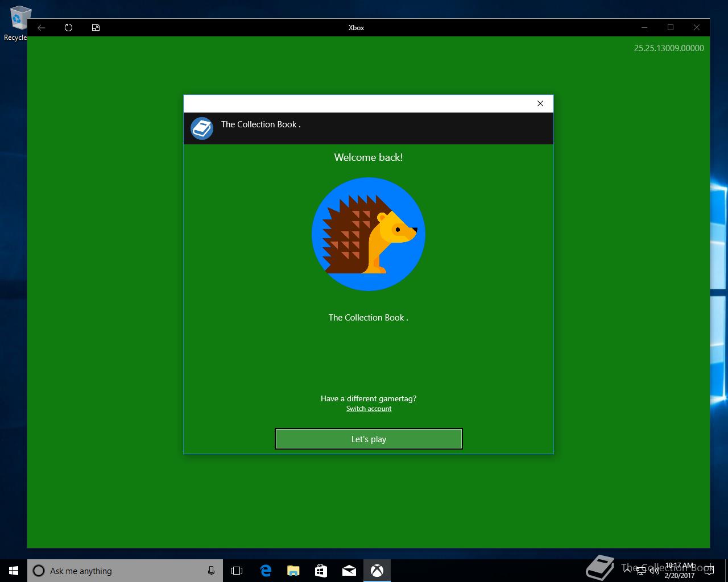Screen dimensions: 728x582
Task: Click the version number 25.25.13009.00000 text
Action: click(x=669, y=48)
